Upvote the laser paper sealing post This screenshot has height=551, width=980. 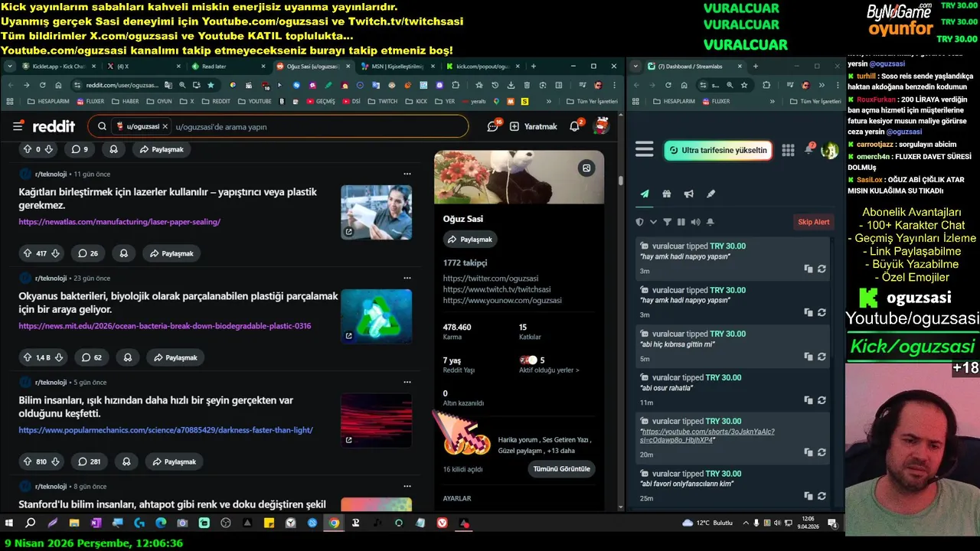28,253
